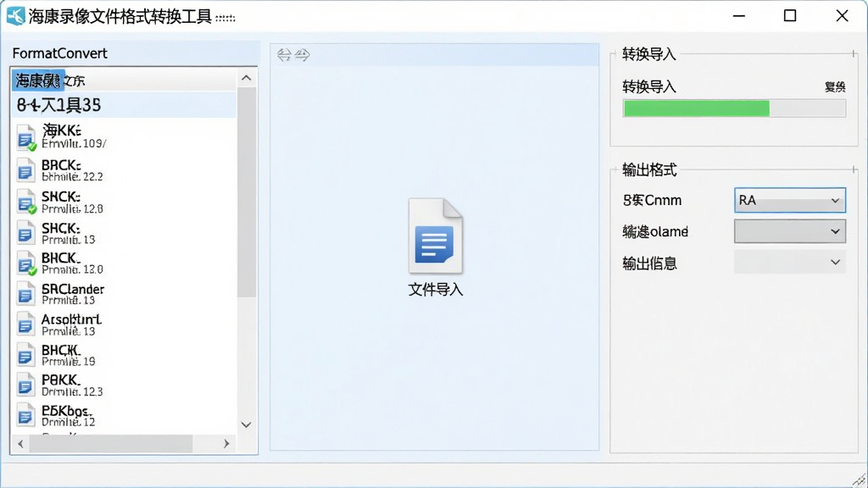Click the file icon next to Arsoltlml
The image size is (868, 488).
click(25, 324)
